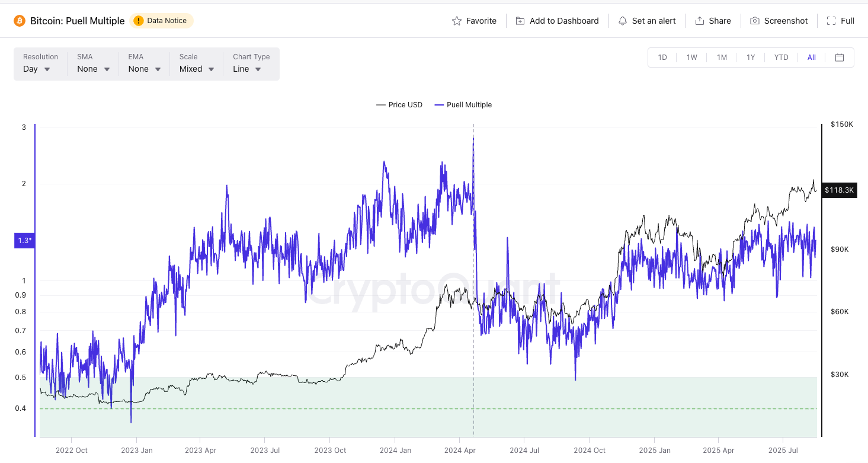This screenshot has width=868, height=463.
Task: Click the current price label $118.3K
Action: point(840,190)
